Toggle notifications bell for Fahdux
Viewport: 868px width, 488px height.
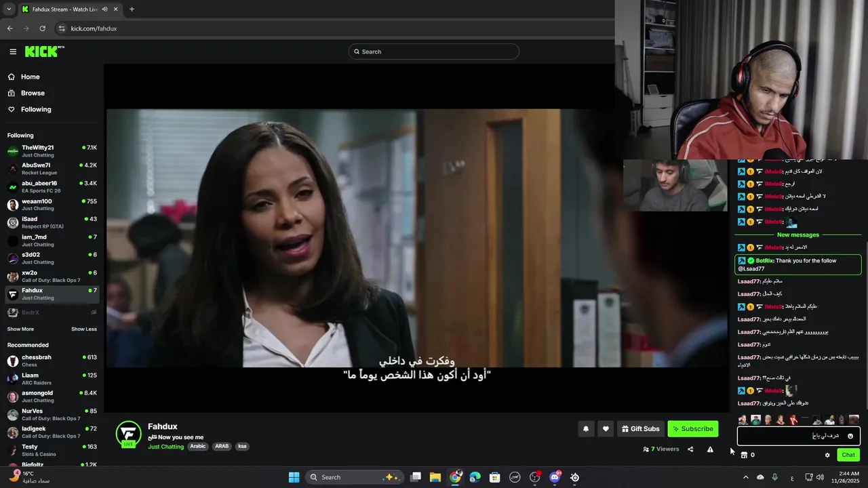click(x=586, y=428)
